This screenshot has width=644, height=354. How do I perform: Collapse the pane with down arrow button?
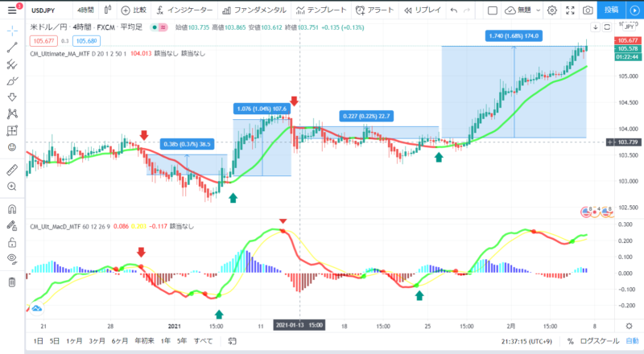(x=596, y=27)
